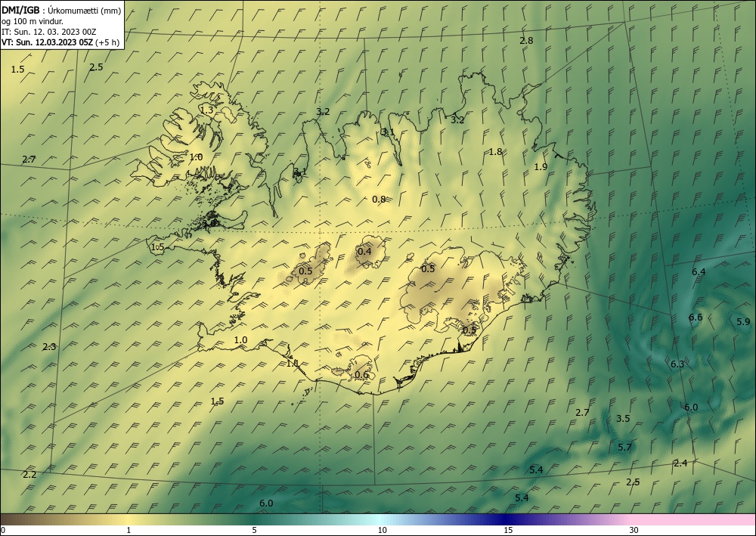756x536 pixels.
Task: Click the valid time "VT: Sun. 12.03.2023 05Z"
Action: (48, 42)
